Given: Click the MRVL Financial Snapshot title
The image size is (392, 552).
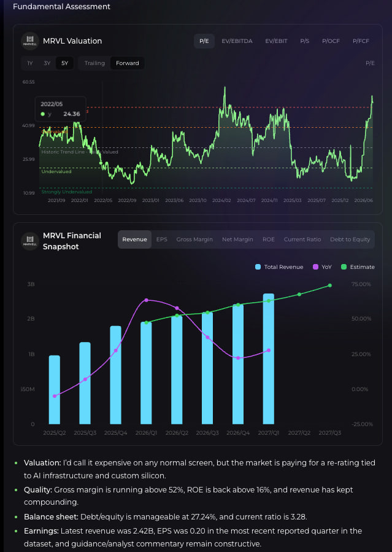Looking at the screenshot, I should [72, 241].
